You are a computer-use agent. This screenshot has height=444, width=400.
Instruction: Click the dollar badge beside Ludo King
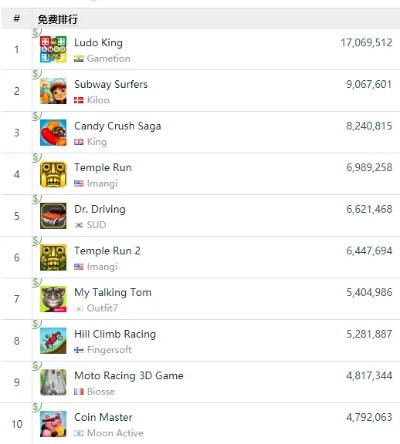click(36, 33)
